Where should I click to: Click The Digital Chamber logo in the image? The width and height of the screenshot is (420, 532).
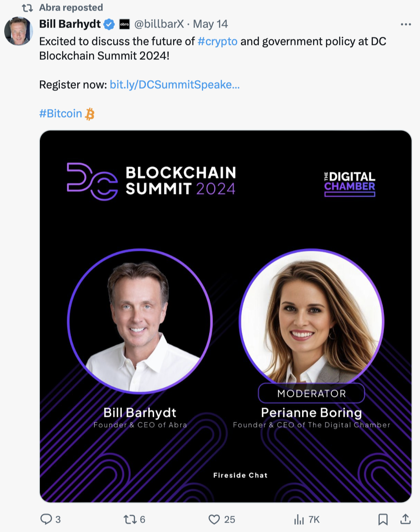(x=350, y=184)
